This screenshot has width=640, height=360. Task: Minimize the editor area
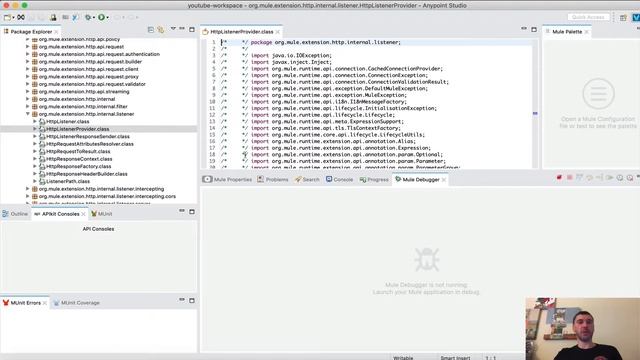coord(524,29)
